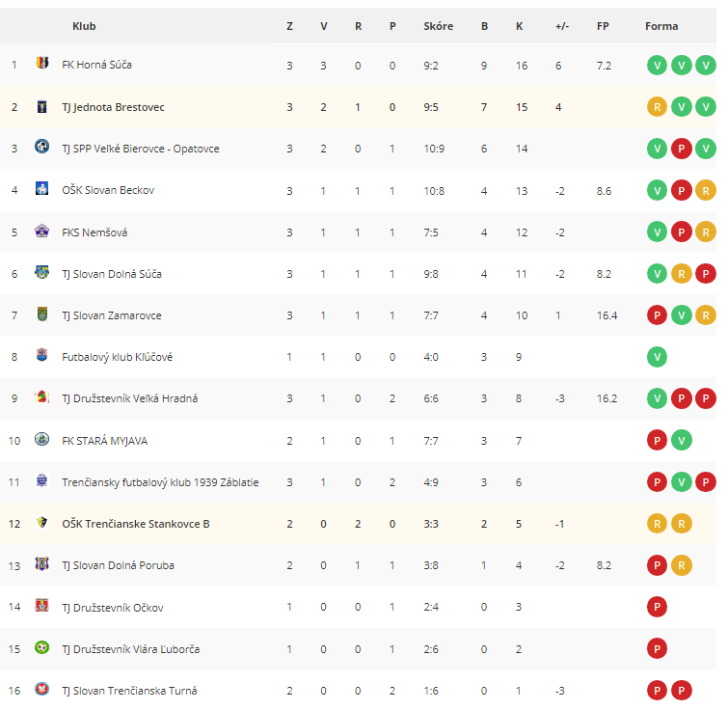This screenshot has height=710, width=728.
Task: Click the green V form badge for Kľúčové
Action: tap(657, 357)
